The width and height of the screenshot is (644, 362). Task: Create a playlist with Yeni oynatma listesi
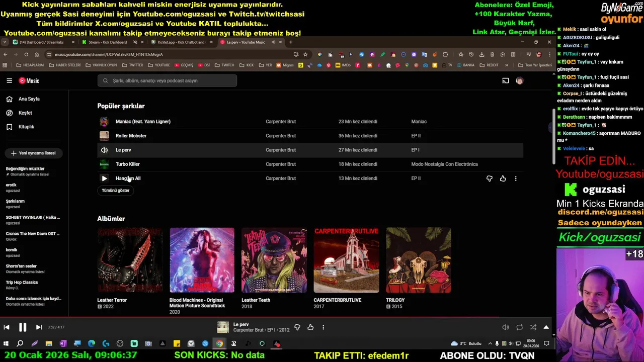(x=34, y=153)
